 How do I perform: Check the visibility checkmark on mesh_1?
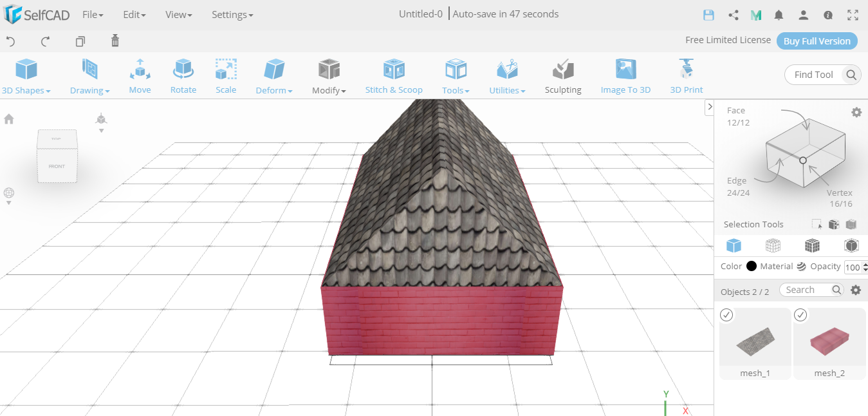click(726, 315)
